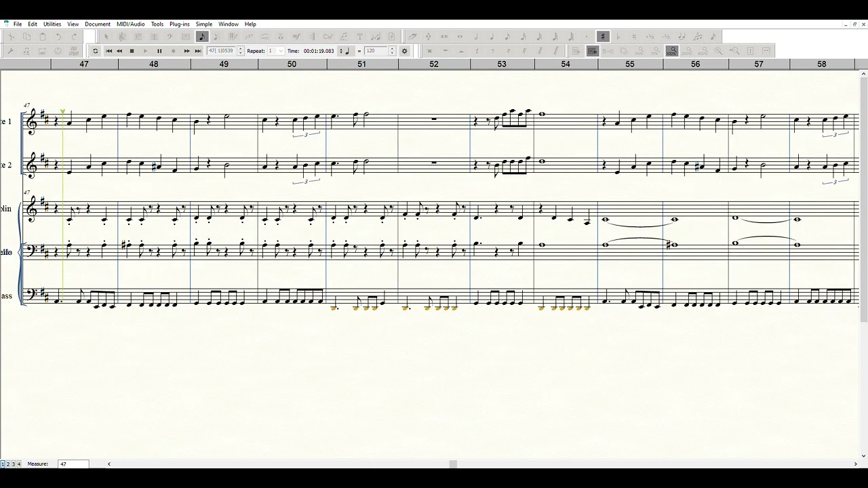The height and width of the screenshot is (488, 868).
Task: Lower pitch by half step
Action: [x=666, y=37]
